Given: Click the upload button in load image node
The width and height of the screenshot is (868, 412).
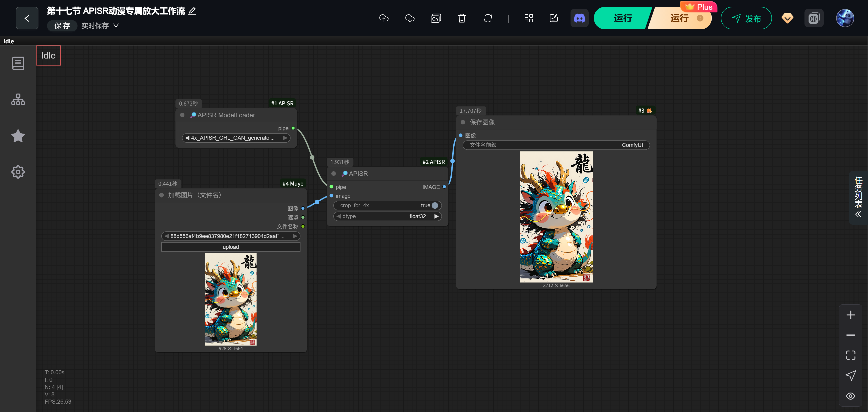Looking at the screenshot, I should tap(231, 247).
